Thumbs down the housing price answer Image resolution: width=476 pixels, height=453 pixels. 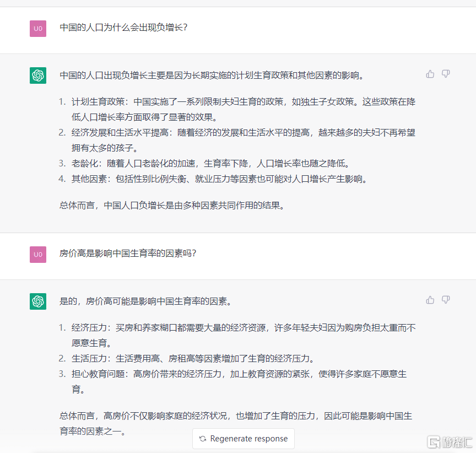tap(446, 300)
